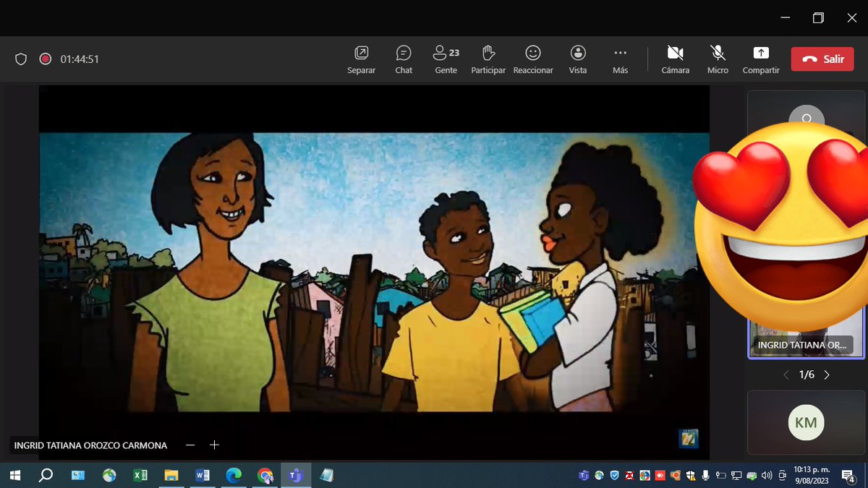
Task: Check the battery tray icon
Action: click(x=720, y=475)
